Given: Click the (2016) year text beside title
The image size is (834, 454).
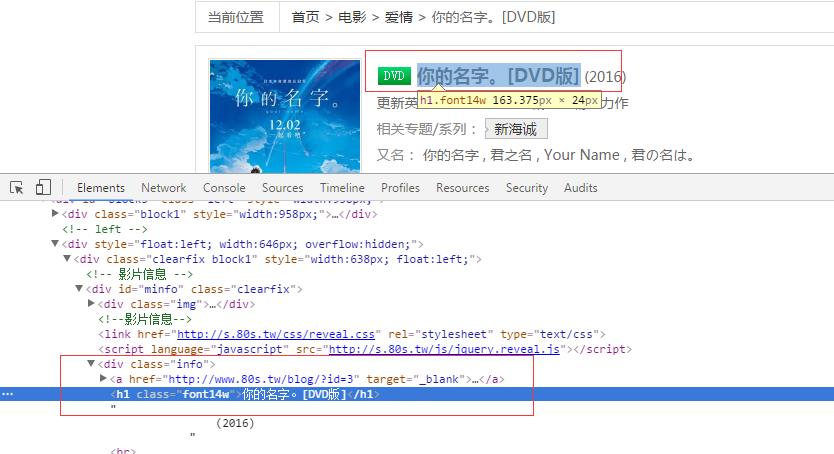Looking at the screenshot, I should (605, 77).
